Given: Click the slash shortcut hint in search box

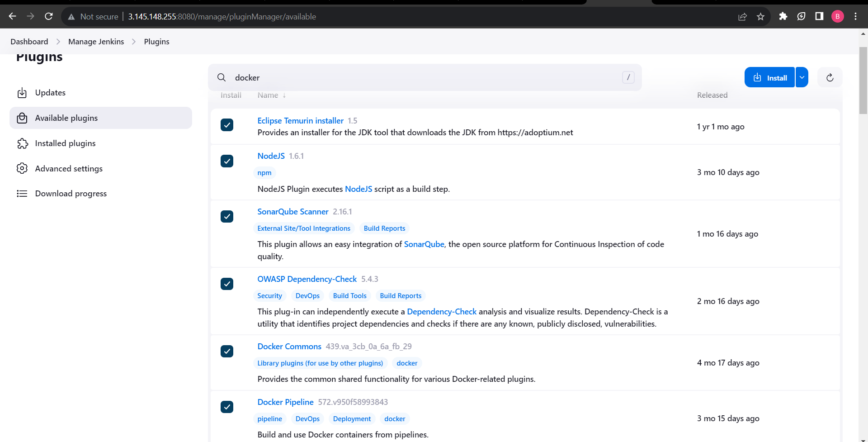Looking at the screenshot, I should [x=628, y=77].
